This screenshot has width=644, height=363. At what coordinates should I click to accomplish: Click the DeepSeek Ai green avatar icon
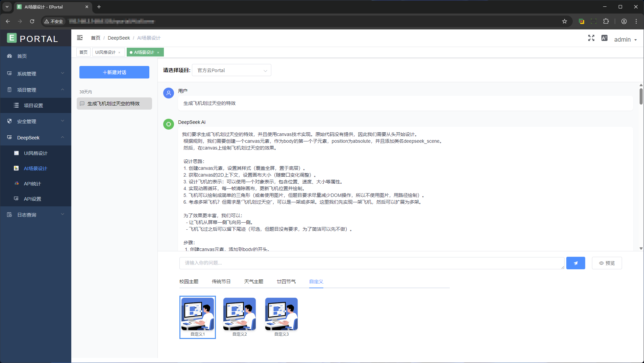[x=169, y=124]
